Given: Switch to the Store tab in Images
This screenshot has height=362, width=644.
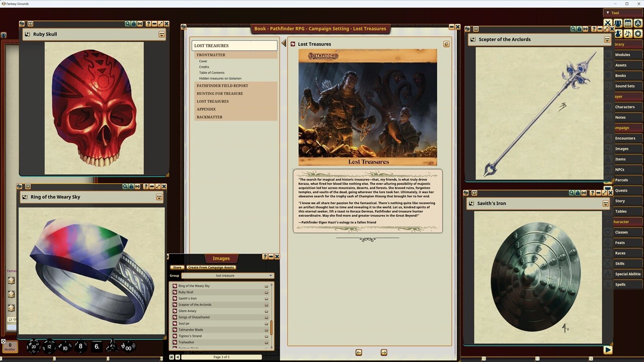Looking at the screenshot, I should pyautogui.click(x=177, y=267).
